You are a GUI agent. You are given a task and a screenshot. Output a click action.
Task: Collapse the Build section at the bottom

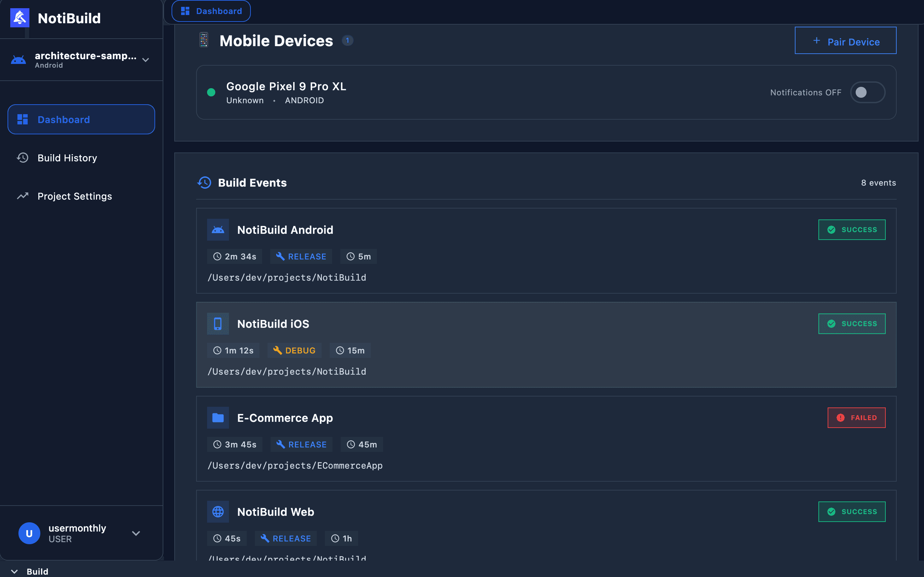point(15,571)
